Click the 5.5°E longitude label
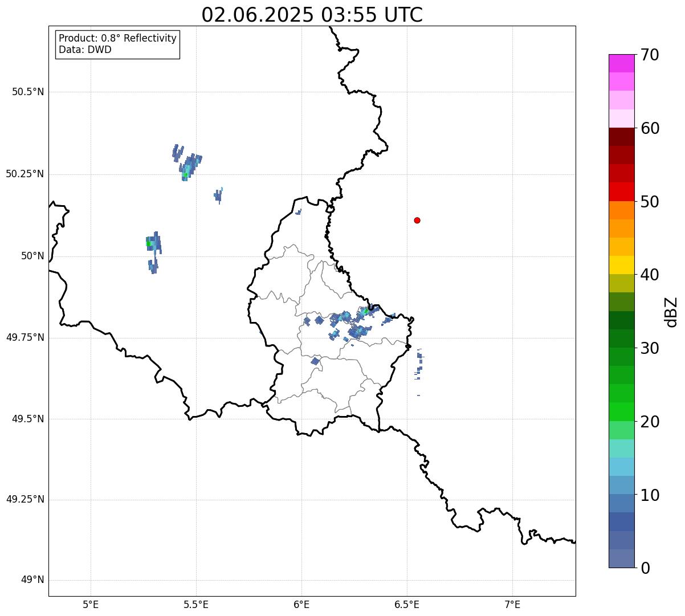The height and width of the screenshot is (616, 685). 196,604
